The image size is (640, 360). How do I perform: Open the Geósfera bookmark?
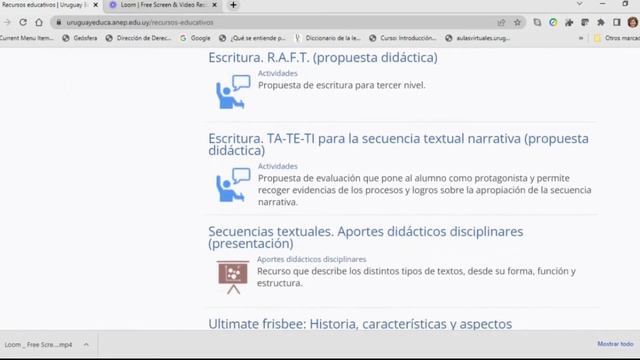tap(80, 38)
